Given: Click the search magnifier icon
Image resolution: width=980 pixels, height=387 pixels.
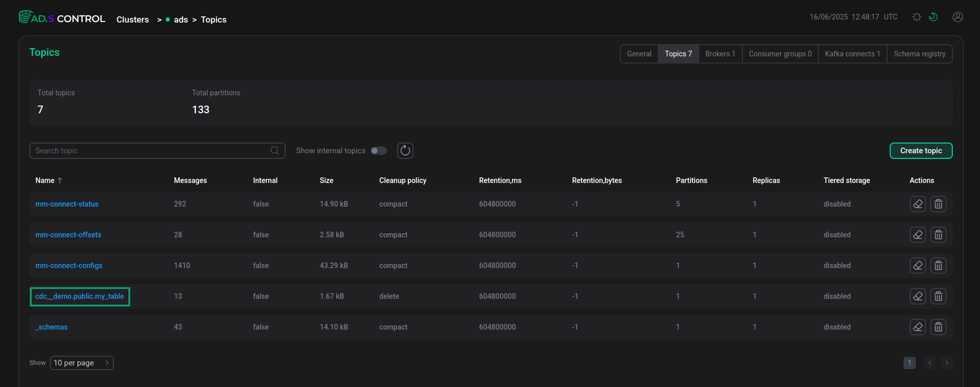Looking at the screenshot, I should (275, 151).
